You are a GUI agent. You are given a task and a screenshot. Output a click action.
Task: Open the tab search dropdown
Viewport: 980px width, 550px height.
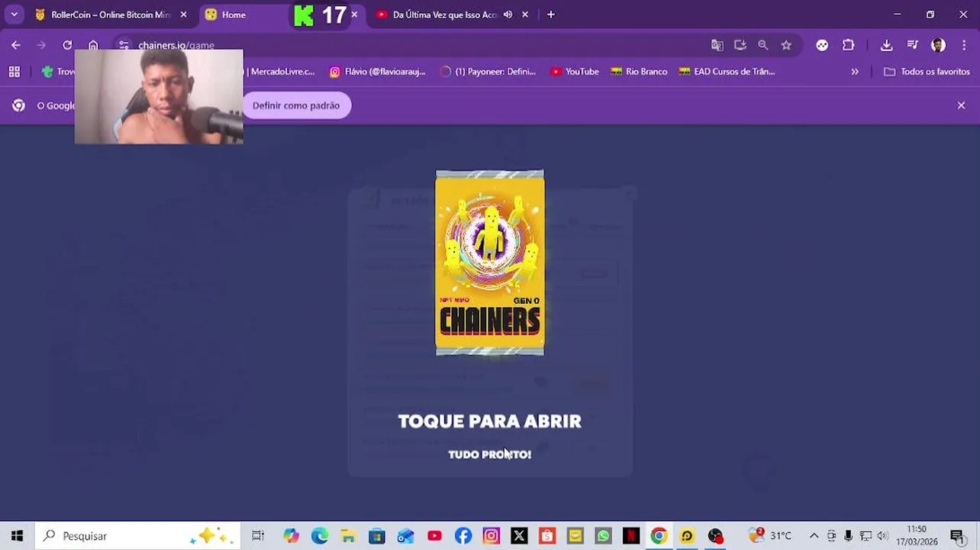(x=14, y=15)
